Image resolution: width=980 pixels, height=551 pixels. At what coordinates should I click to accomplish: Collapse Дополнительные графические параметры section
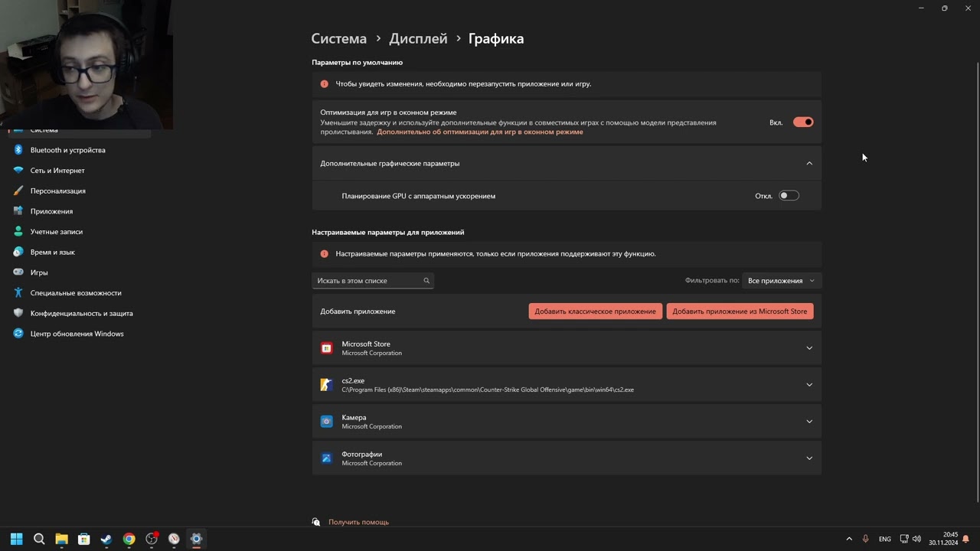coord(809,164)
